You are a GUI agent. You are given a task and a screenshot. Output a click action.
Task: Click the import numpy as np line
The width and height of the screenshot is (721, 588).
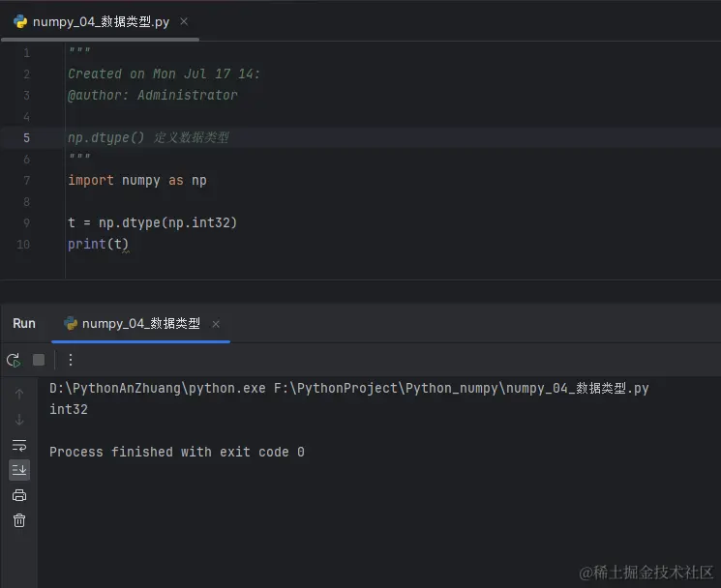tap(137, 181)
